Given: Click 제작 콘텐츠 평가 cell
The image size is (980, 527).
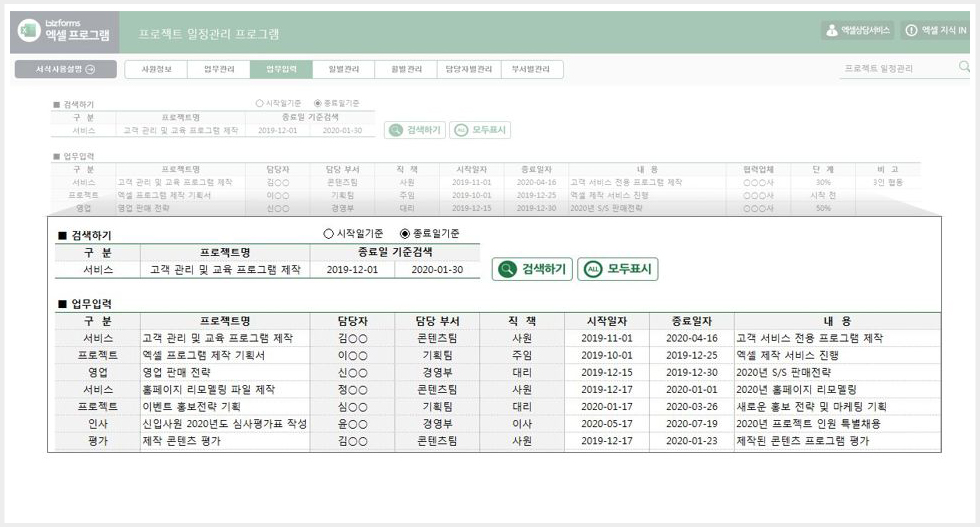Looking at the screenshot, I should click(225, 441).
